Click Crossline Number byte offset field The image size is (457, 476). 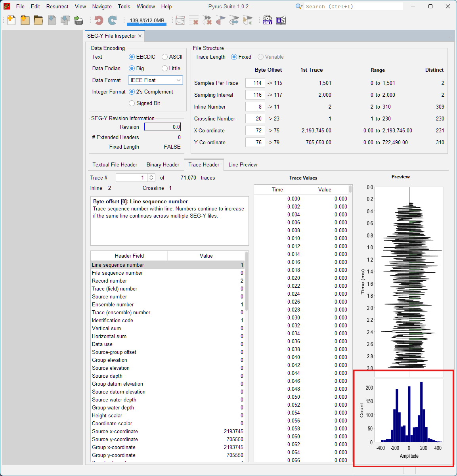[x=255, y=119]
